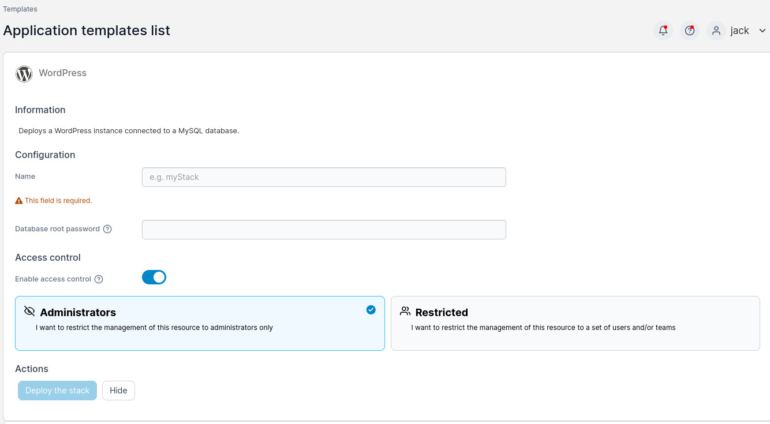
Task: Click the Restricted users icon
Action: tap(404, 312)
